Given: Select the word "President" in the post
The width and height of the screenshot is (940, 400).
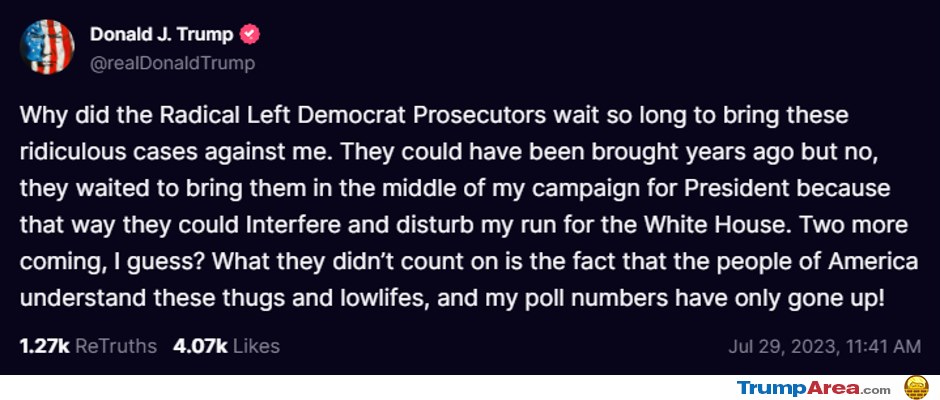Looking at the screenshot, I should (737, 189).
